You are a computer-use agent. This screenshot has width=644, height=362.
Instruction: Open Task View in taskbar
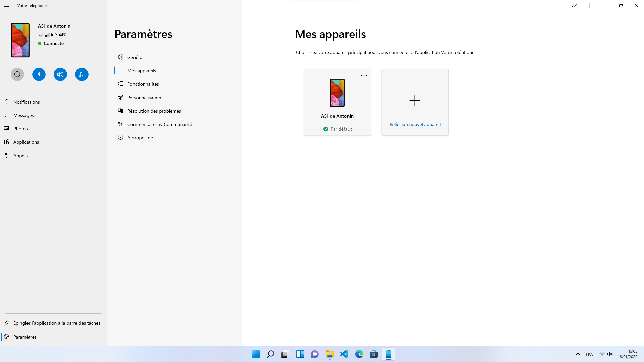(285, 354)
